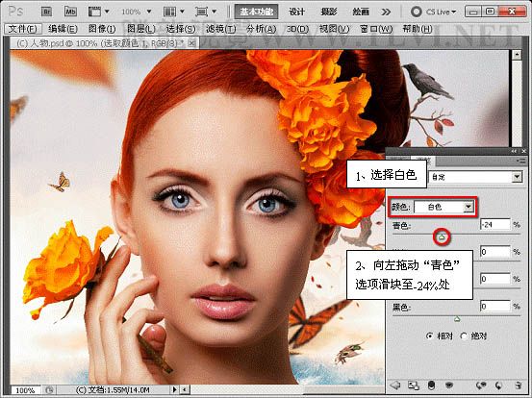Viewport: 532px width, 398px height.
Task: Open the 滤镜(T) menu
Action: click(x=221, y=29)
